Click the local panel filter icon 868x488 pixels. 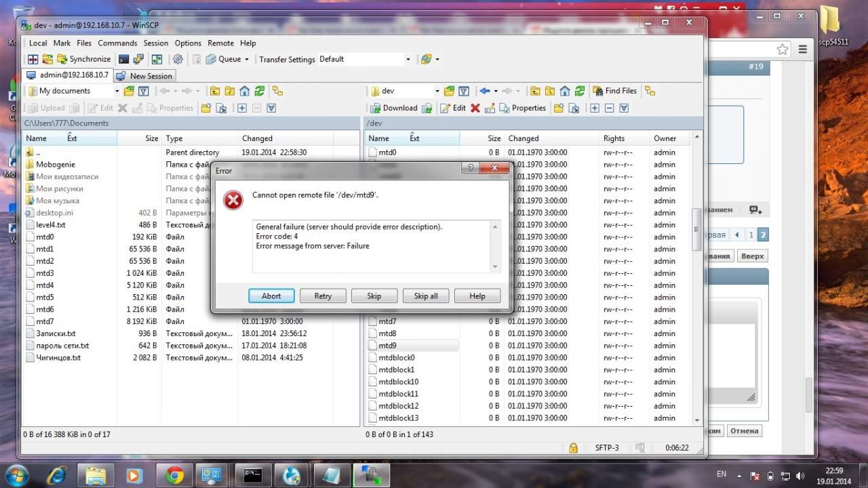(x=144, y=91)
